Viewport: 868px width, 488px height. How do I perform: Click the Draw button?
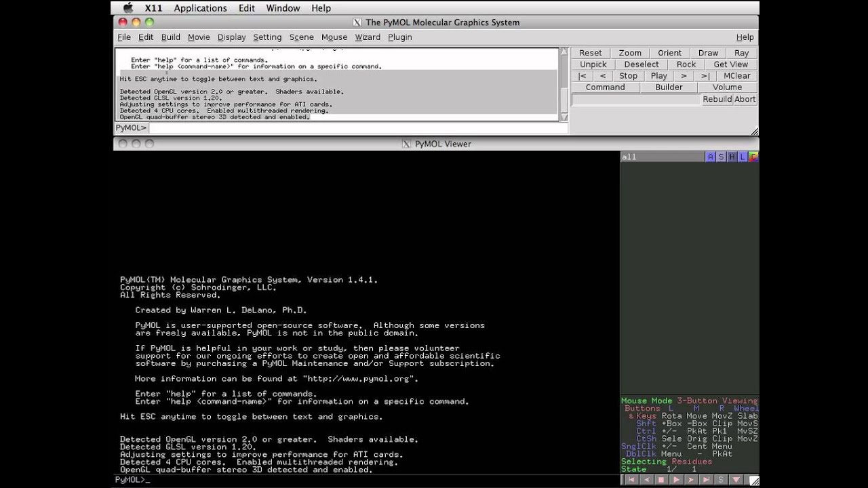[708, 53]
